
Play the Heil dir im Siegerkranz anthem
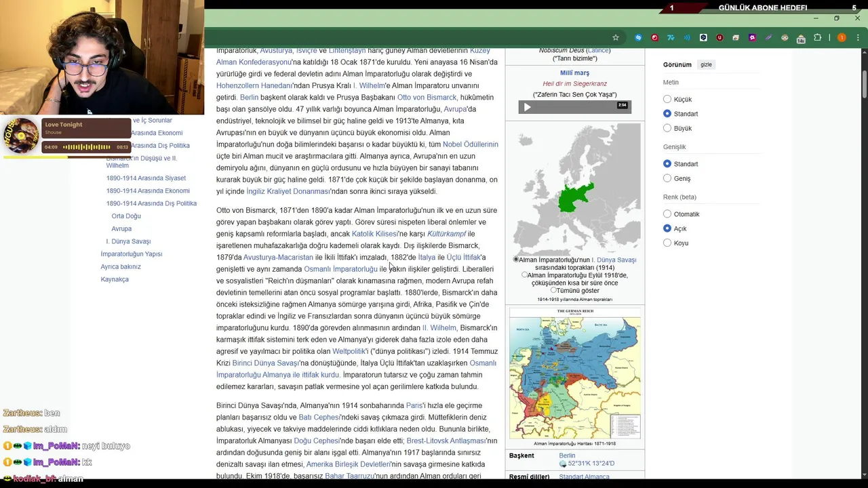click(527, 107)
